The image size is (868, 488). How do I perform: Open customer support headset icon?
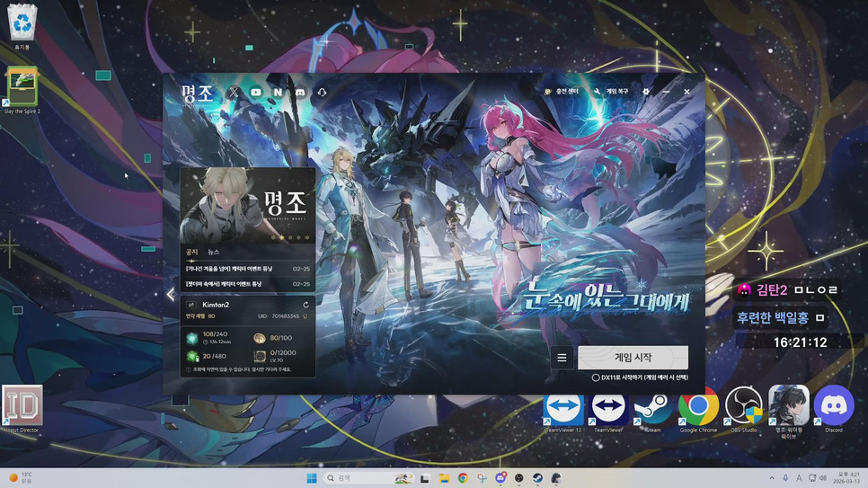323,92
